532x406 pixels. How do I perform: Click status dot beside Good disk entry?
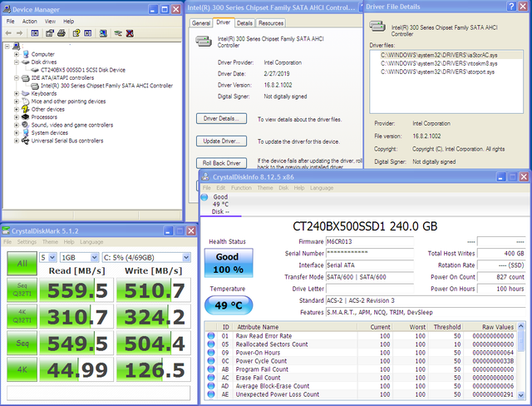tap(204, 197)
